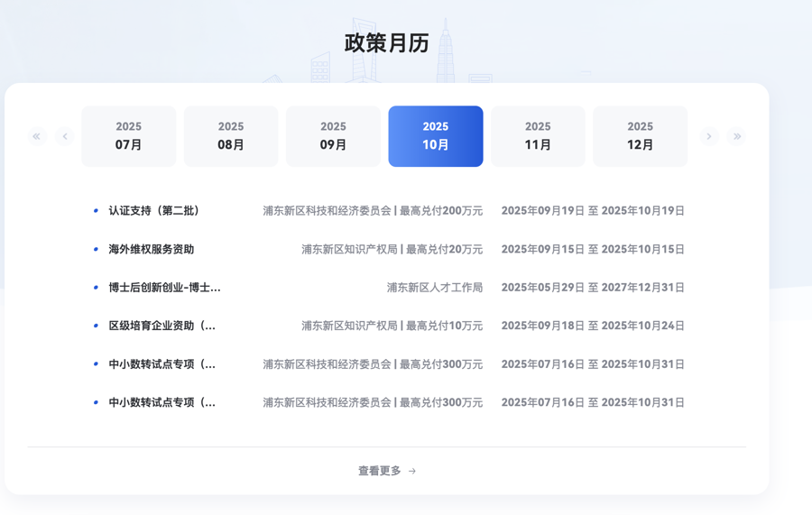Open the 海外维权服务资助 policy entry
The width and height of the screenshot is (812, 515).
pos(152,249)
